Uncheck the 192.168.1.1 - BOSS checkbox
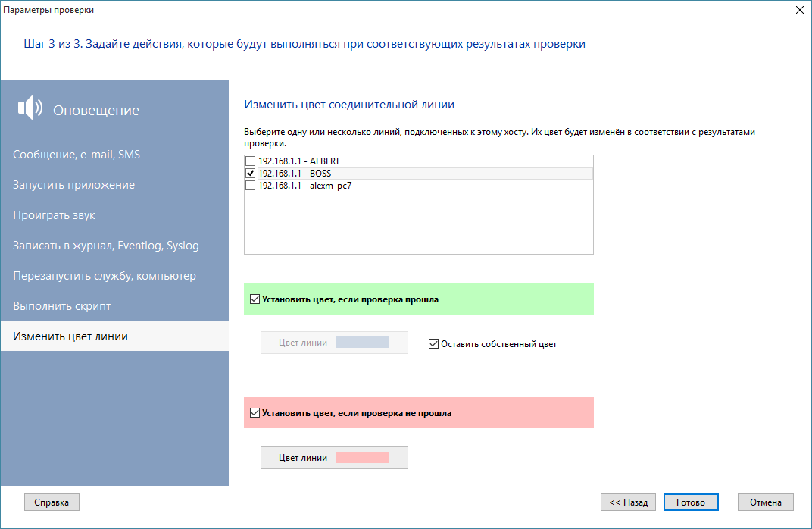 point(251,174)
